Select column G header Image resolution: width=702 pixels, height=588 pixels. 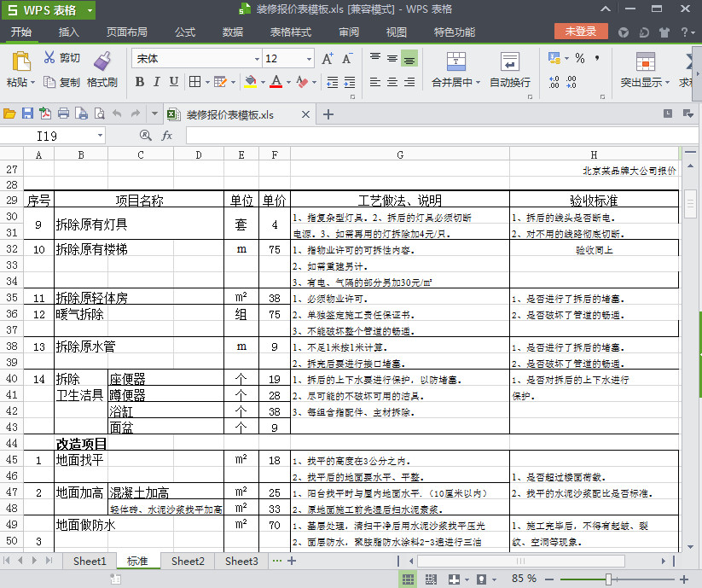click(400, 154)
